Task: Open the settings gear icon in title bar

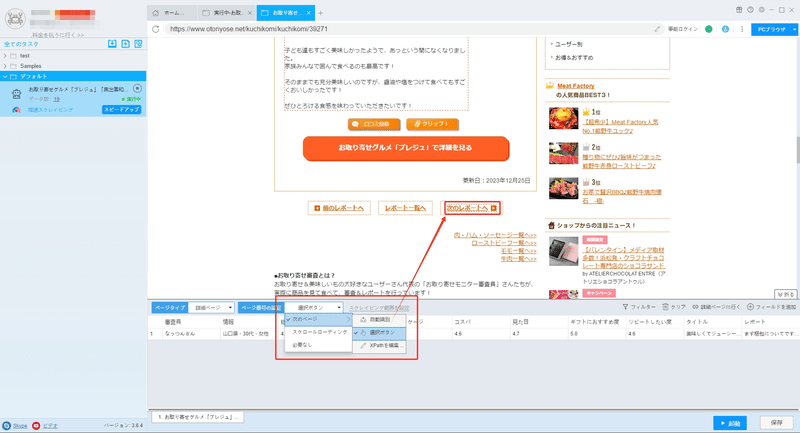Action: click(761, 10)
